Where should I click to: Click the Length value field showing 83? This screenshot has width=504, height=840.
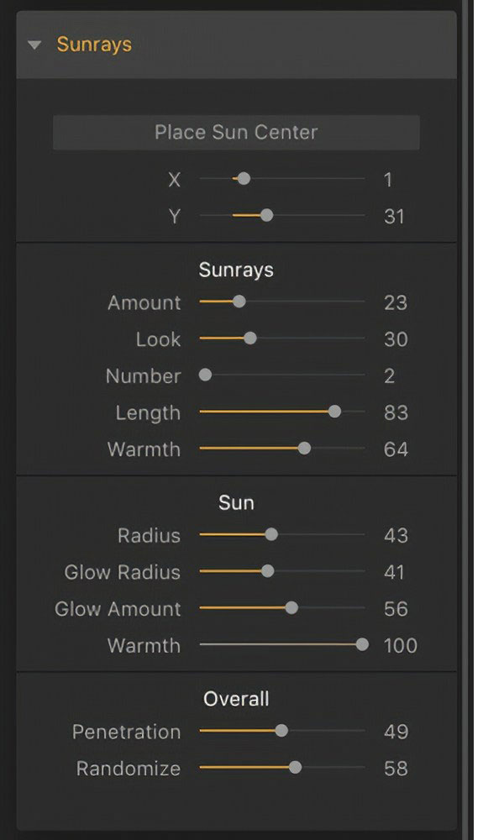click(396, 412)
